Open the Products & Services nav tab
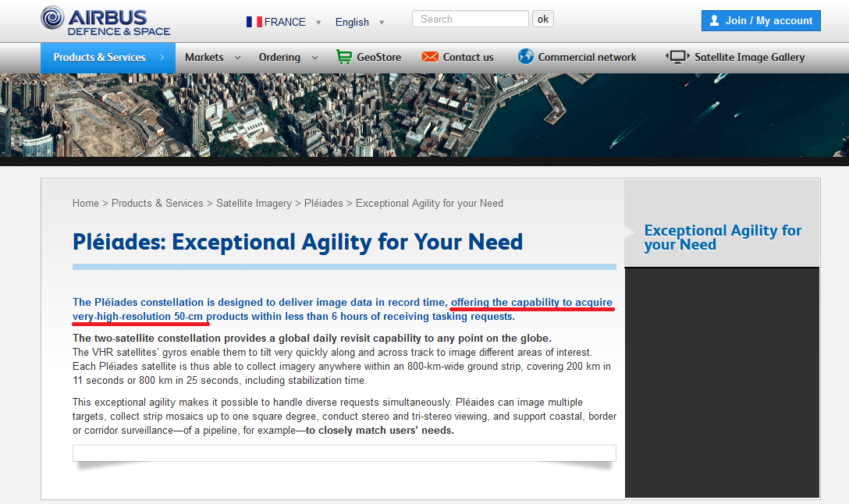 coord(108,58)
